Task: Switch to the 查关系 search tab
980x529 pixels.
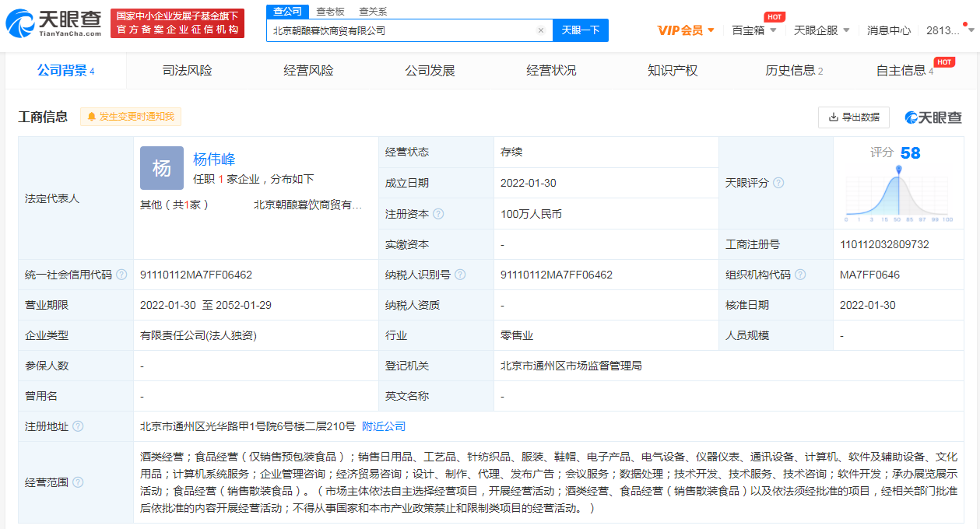Action: 373,11
